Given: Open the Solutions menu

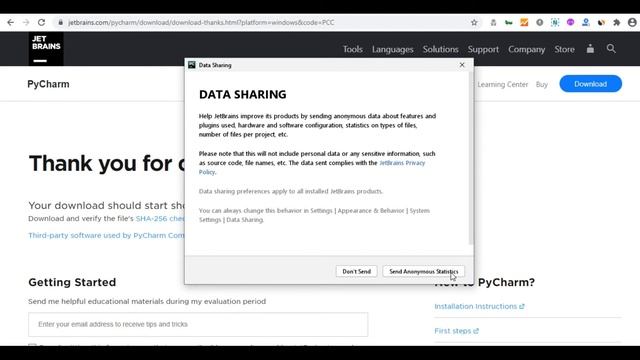Looking at the screenshot, I should (x=440, y=49).
